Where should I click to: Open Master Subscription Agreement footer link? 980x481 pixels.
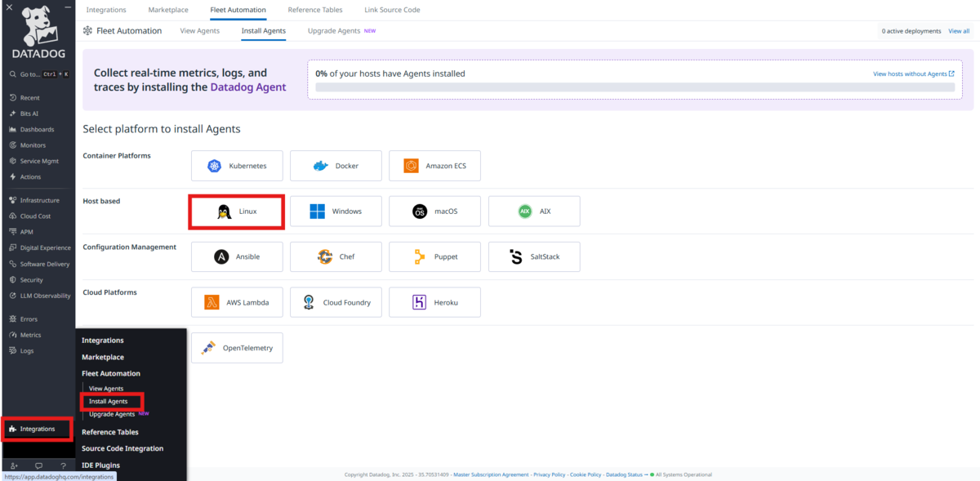tap(491, 474)
